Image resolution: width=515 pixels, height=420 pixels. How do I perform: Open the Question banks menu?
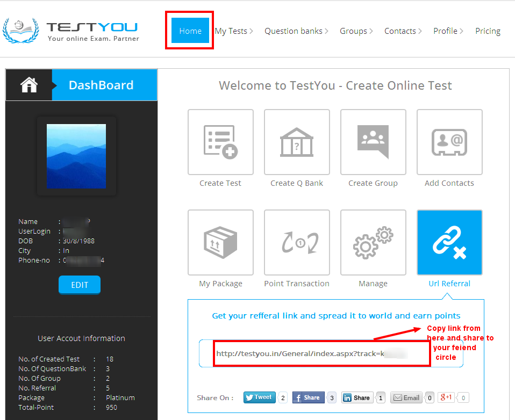(296, 31)
